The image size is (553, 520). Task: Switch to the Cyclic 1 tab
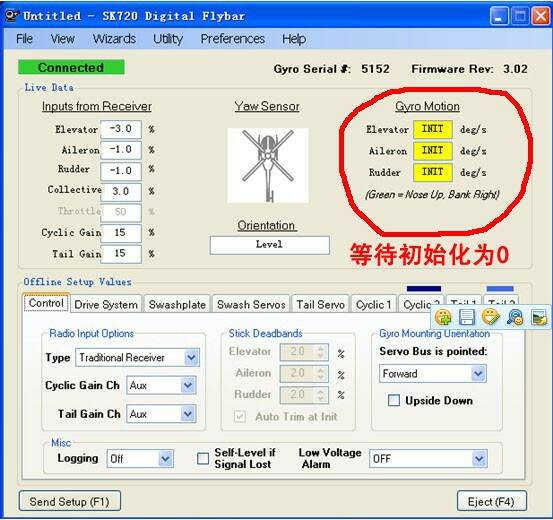click(x=374, y=304)
